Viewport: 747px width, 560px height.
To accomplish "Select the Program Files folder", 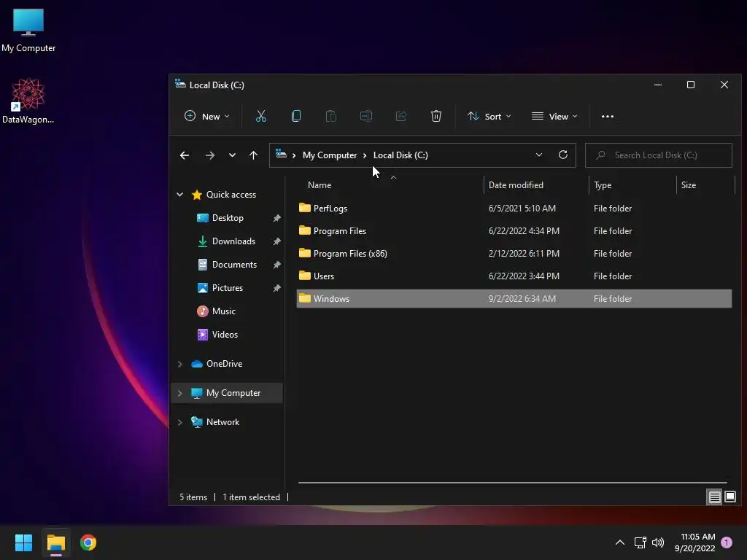I will 514,231.
